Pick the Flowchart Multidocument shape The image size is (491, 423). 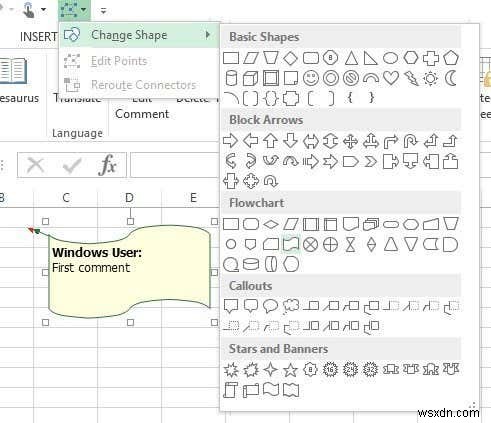point(371,224)
